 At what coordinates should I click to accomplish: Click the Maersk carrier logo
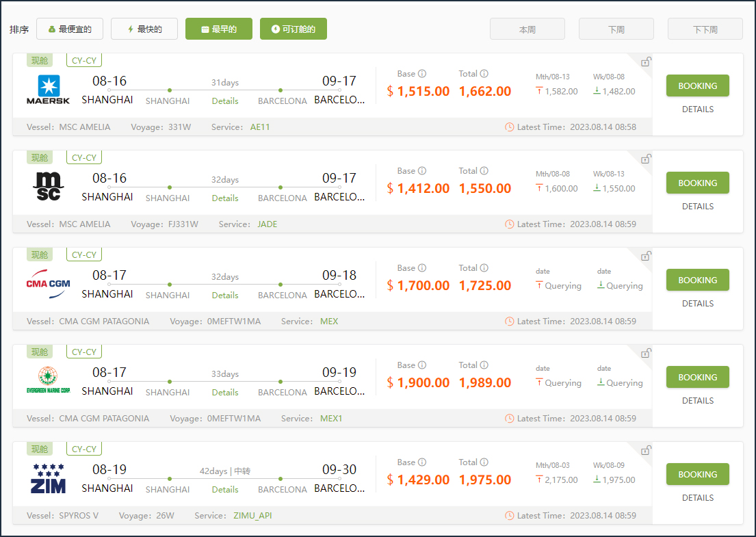point(48,90)
